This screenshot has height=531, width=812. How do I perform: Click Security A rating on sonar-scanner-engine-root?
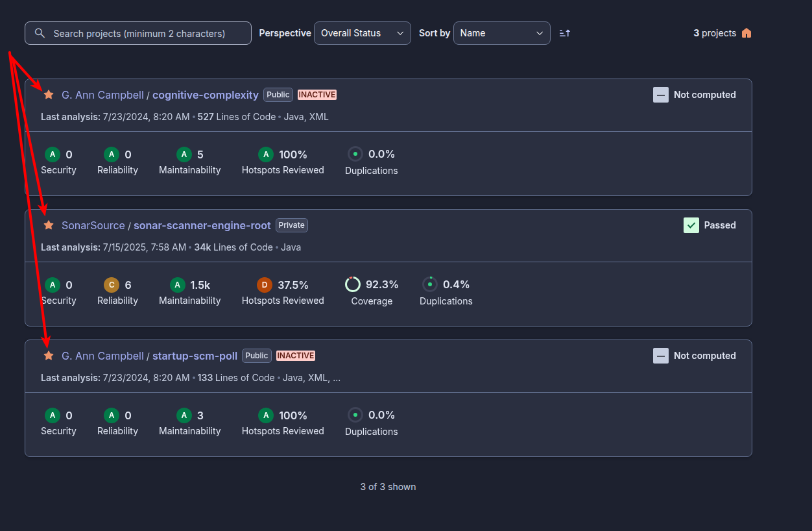[x=53, y=285]
